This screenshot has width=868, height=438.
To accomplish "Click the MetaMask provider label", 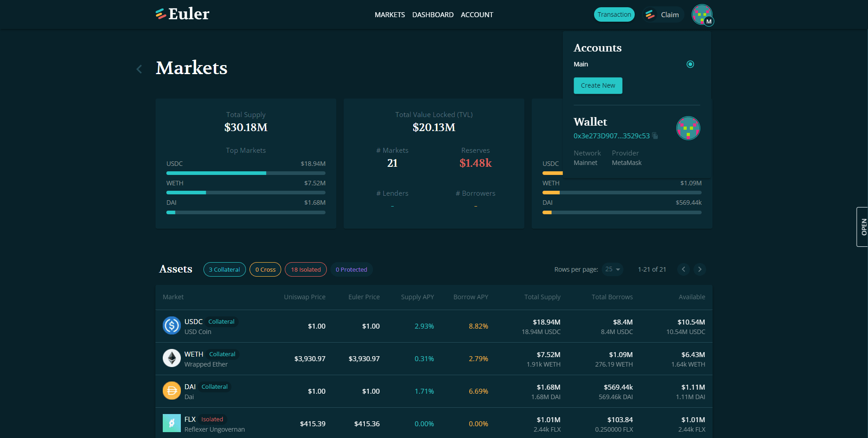I will point(627,163).
